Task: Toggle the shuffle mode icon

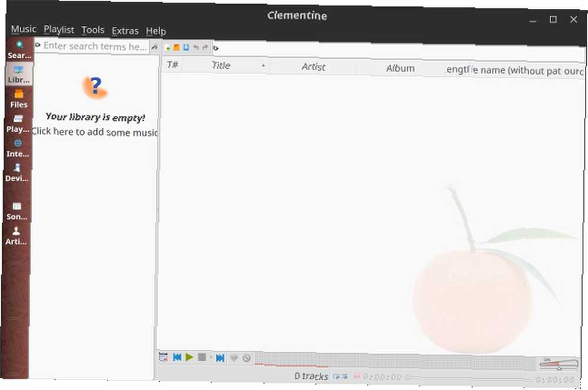Action: coord(344,376)
